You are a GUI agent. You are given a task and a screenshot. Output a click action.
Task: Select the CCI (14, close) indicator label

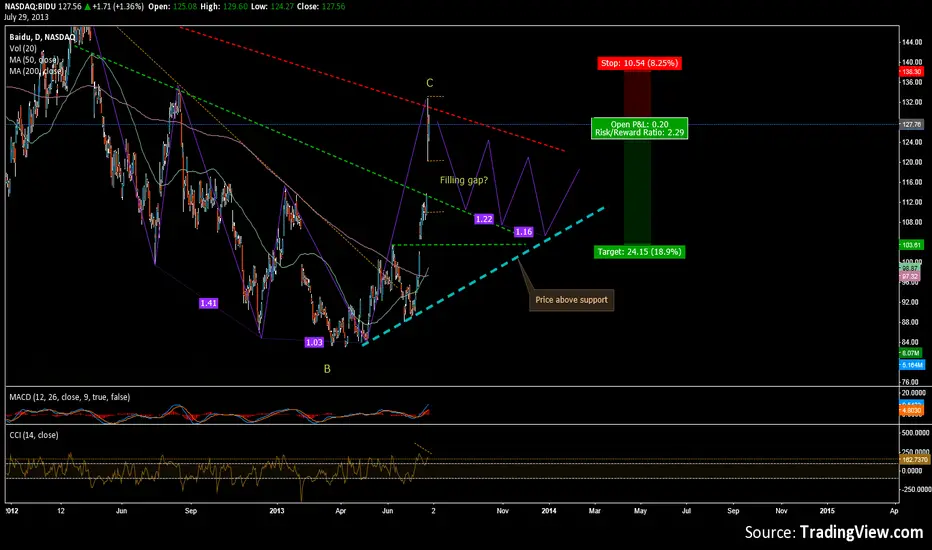tap(34, 435)
